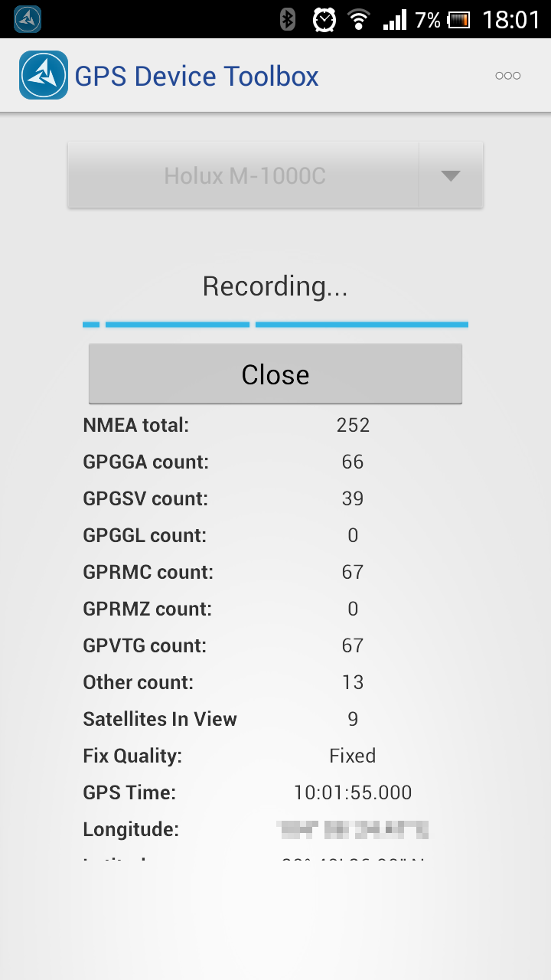
Task: Tap the Bluetooth status bar icon
Action: (x=288, y=19)
